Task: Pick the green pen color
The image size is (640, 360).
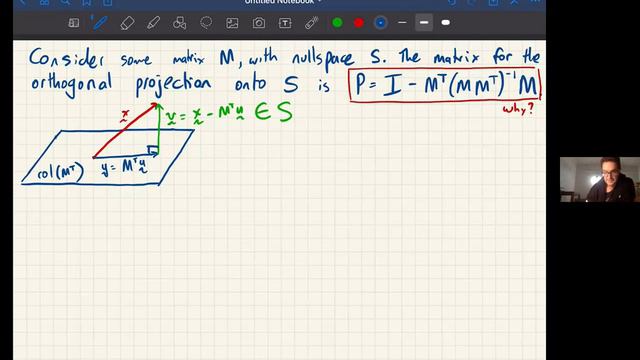Action: click(337, 23)
